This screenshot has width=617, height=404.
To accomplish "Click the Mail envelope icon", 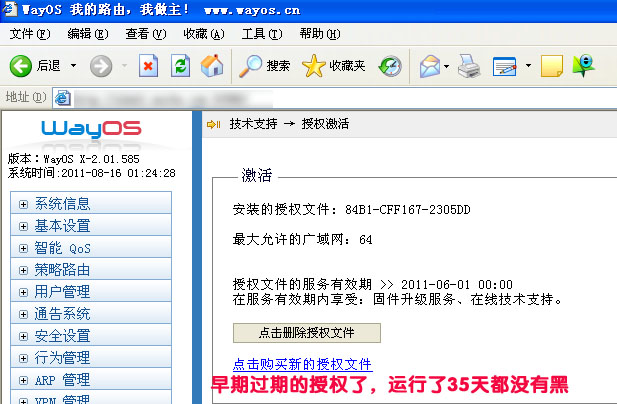I will pyautogui.click(x=430, y=66).
